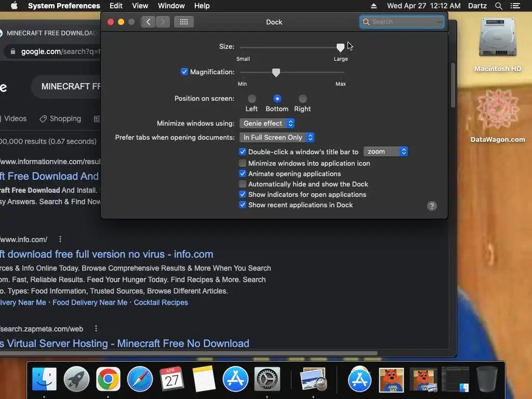The width and height of the screenshot is (532, 399).
Task: Click the date and time in menu bar
Action: click(424, 6)
